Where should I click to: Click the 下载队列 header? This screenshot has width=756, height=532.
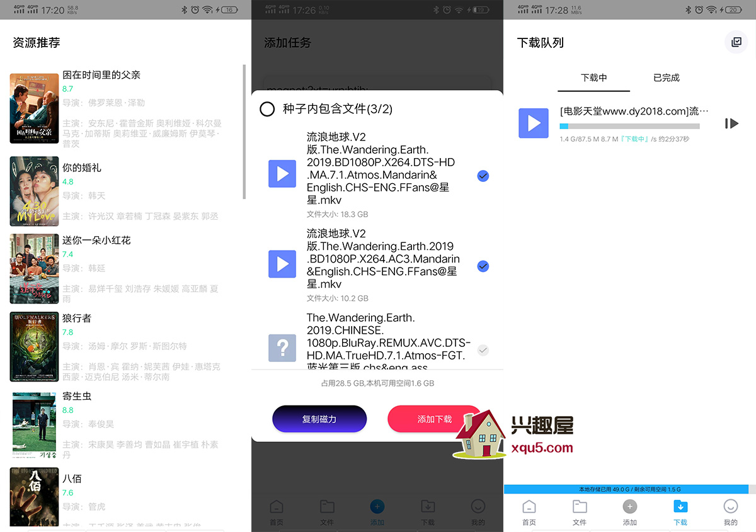click(540, 43)
